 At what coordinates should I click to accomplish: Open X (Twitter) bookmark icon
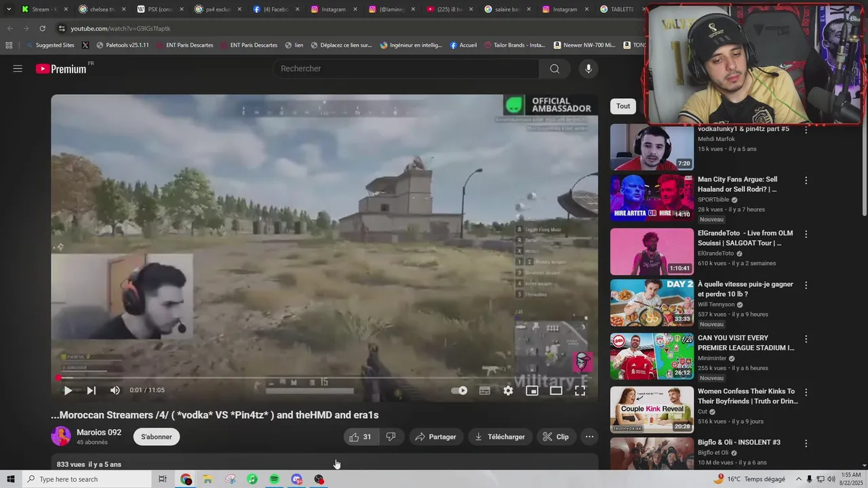tap(85, 45)
